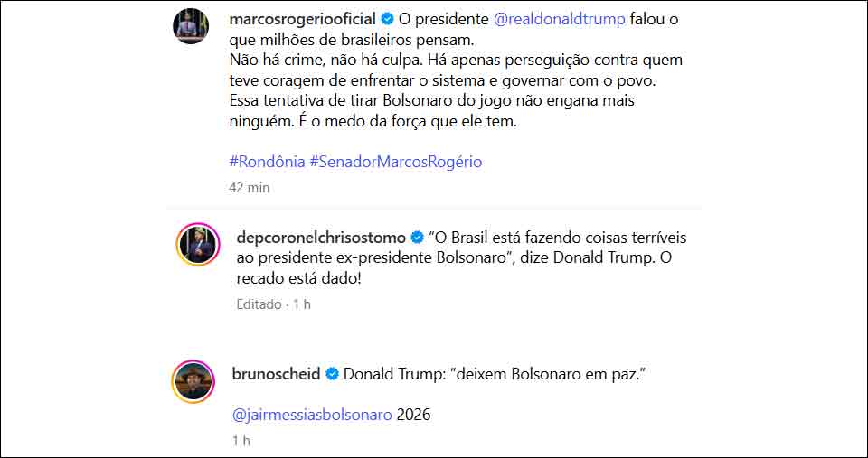Open brunoscheid's profile avatar
Image resolution: width=868 pixels, height=458 pixels.
193,382
